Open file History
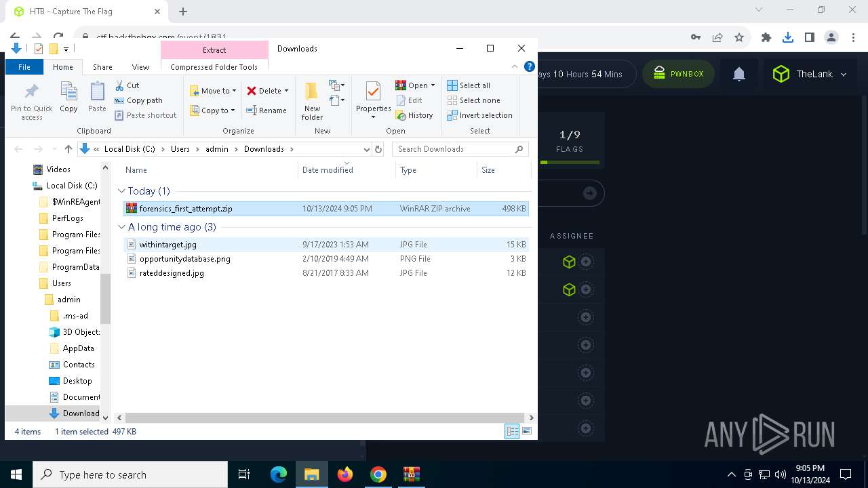 click(x=414, y=115)
